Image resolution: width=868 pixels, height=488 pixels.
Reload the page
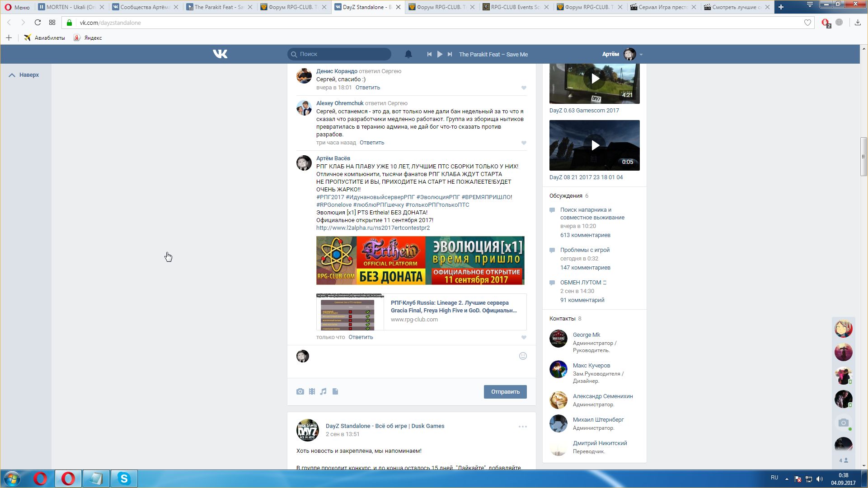pyautogui.click(x=38, y=23)
